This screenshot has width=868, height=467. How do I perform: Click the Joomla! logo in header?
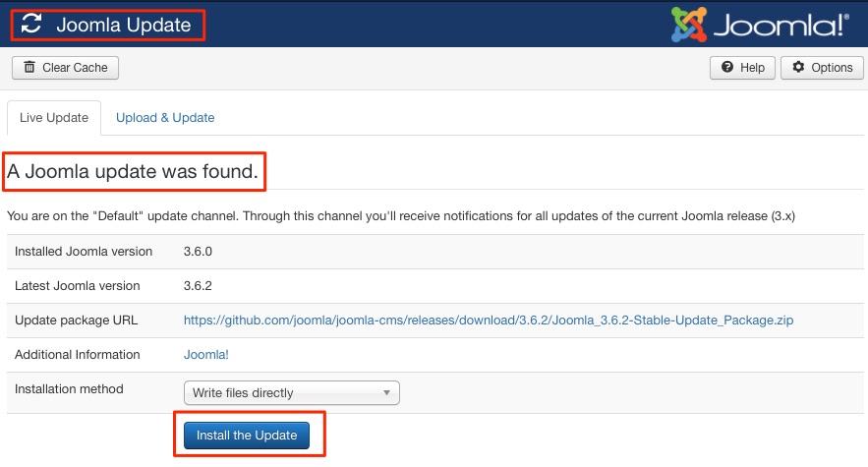[x=760, y=25]
